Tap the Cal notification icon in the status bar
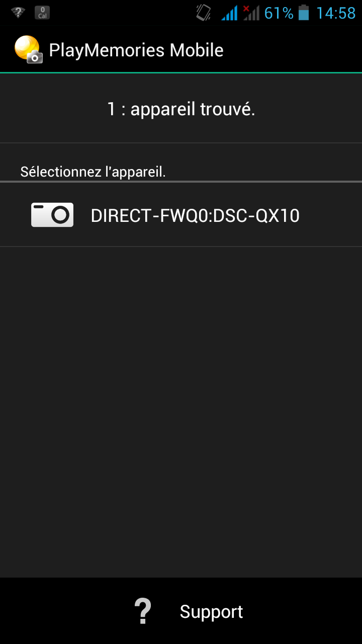 pos(42,13)
